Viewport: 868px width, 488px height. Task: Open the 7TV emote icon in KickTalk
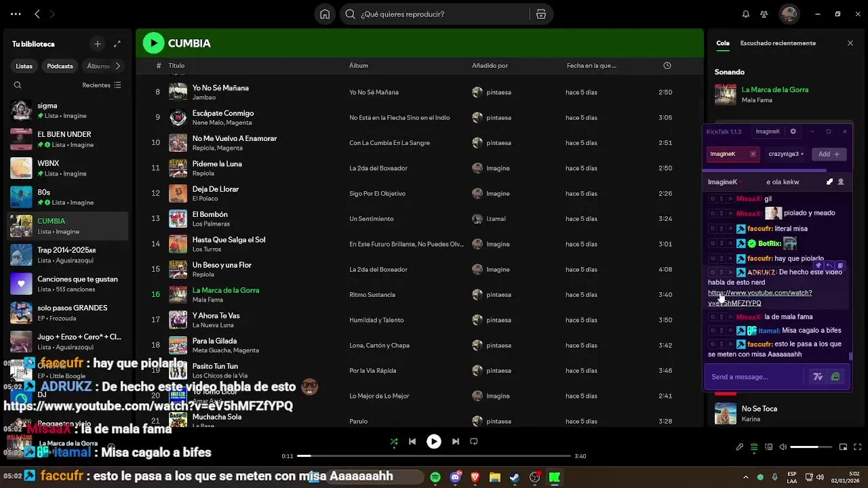point(818,377)
